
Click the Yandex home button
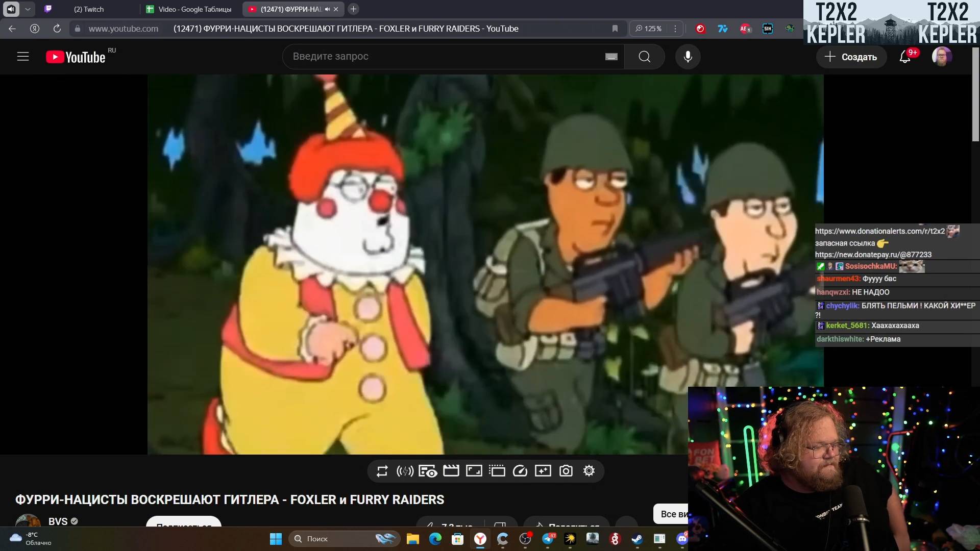(x=35, y=29)
